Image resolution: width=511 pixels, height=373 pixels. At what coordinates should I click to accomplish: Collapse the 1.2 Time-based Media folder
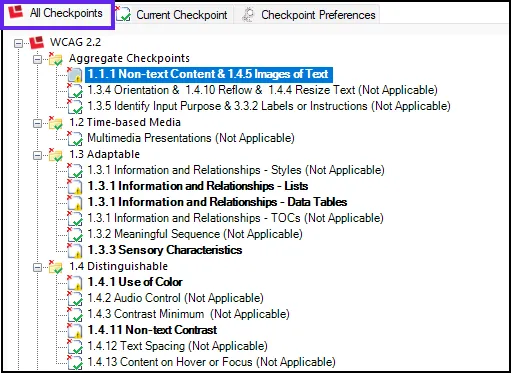[x=37, y=123]
